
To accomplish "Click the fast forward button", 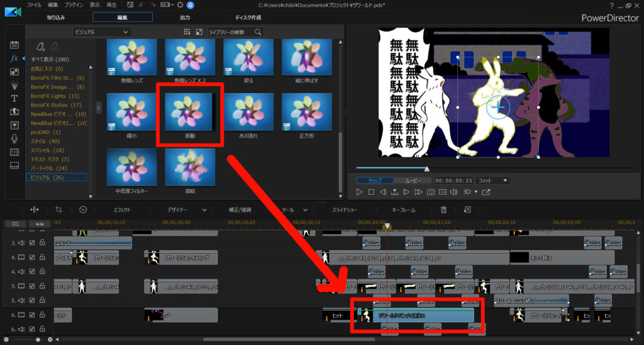I will (418, 192).
